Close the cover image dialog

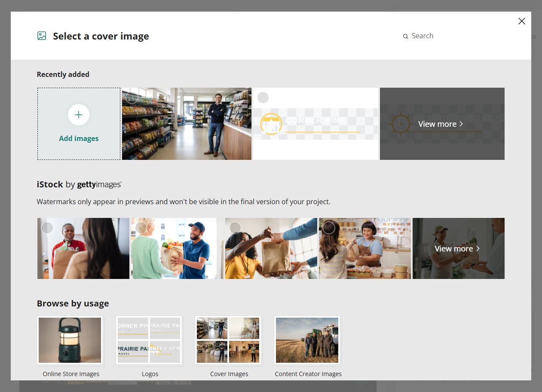(522, 21)
